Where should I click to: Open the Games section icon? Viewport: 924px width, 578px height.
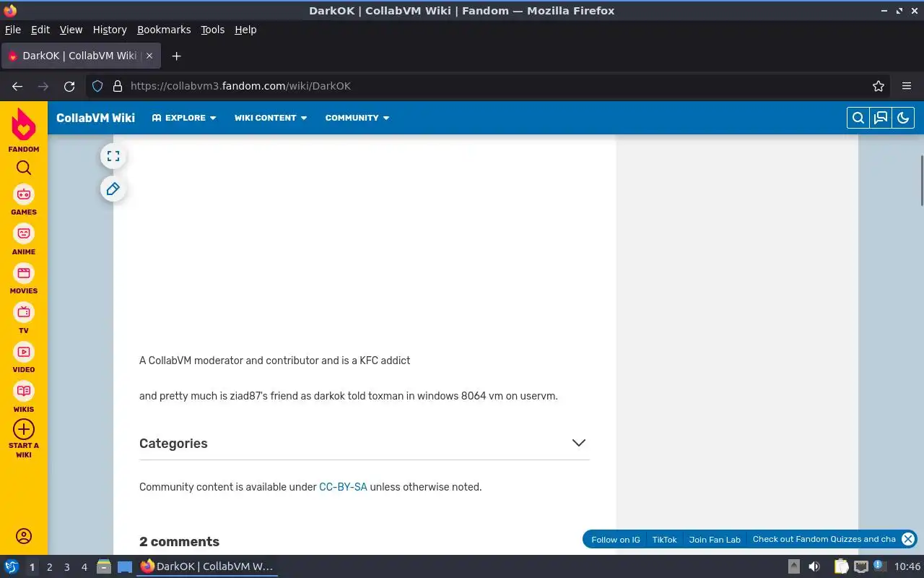pyautogui.click(x=24, y=194)
